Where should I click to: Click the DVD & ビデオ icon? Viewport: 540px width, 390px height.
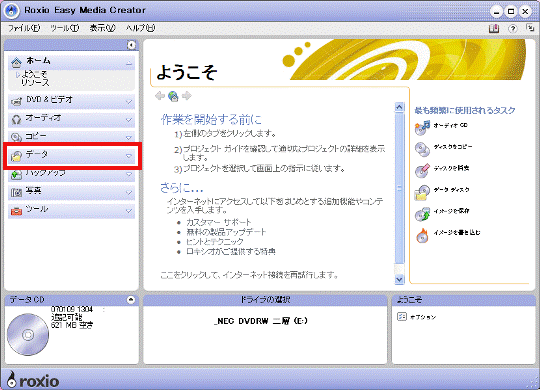click(x=16, y=101)
